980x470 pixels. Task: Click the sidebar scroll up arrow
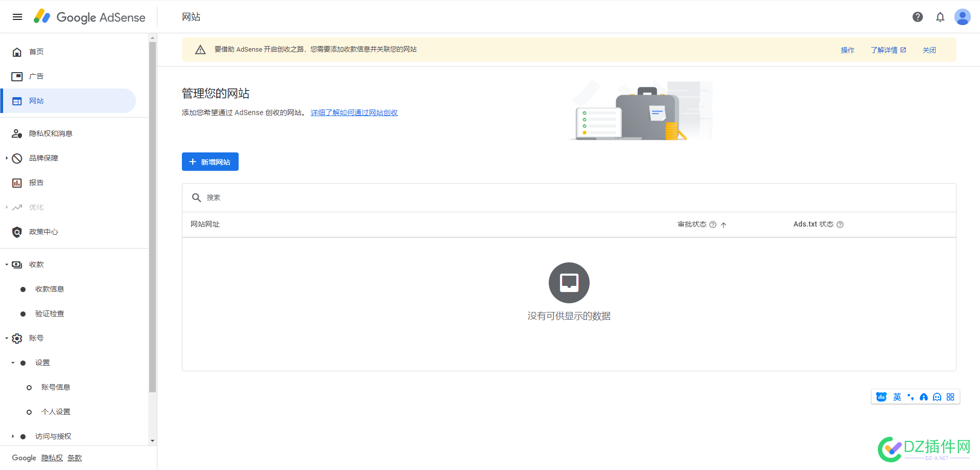coord(152,38)
